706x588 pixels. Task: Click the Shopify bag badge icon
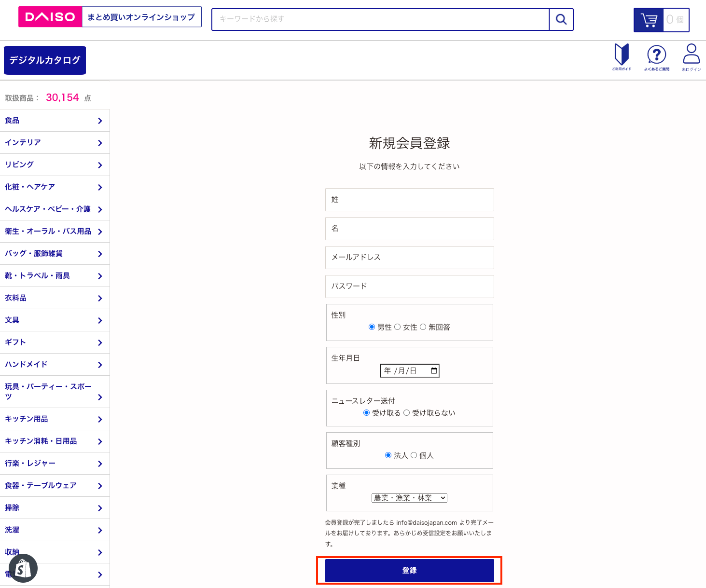click(23, 568)
